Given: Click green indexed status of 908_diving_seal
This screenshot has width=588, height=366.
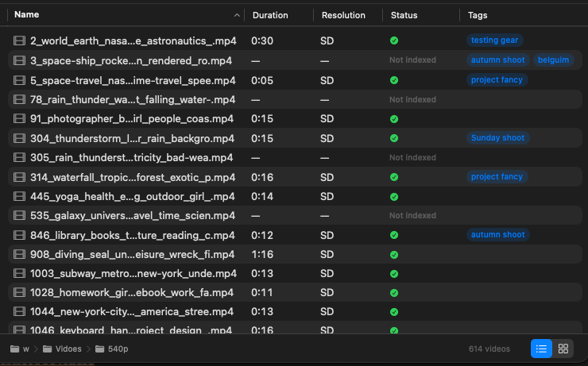Looking at the screenshot, I should [x=394, y=255].
